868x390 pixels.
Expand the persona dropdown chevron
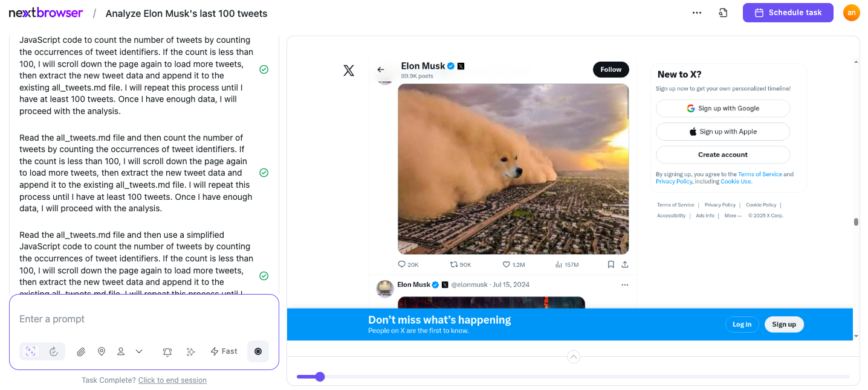(139, 351)
